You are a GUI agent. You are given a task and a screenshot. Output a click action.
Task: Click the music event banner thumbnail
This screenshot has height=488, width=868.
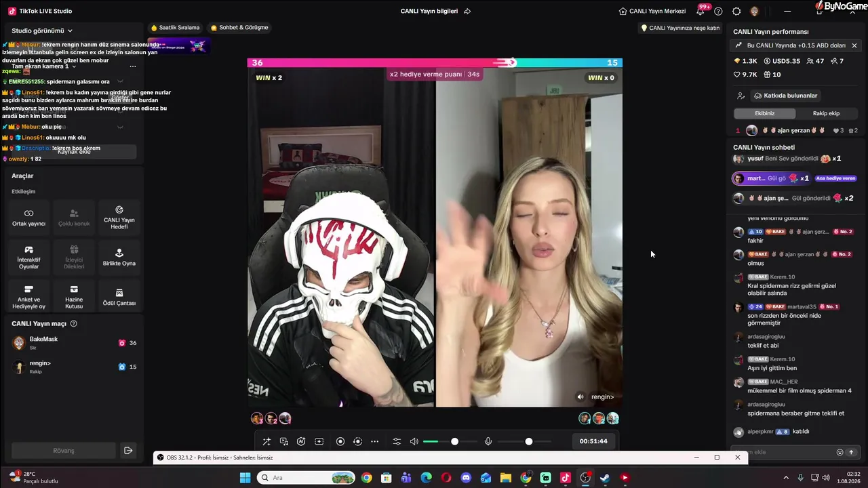click(x=179, y=46)
